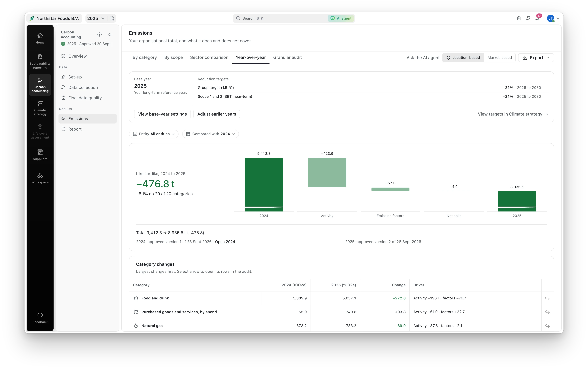Click the AI agent button in search
This screenshot has height=369, width=588.
click(x=341, y=18)
